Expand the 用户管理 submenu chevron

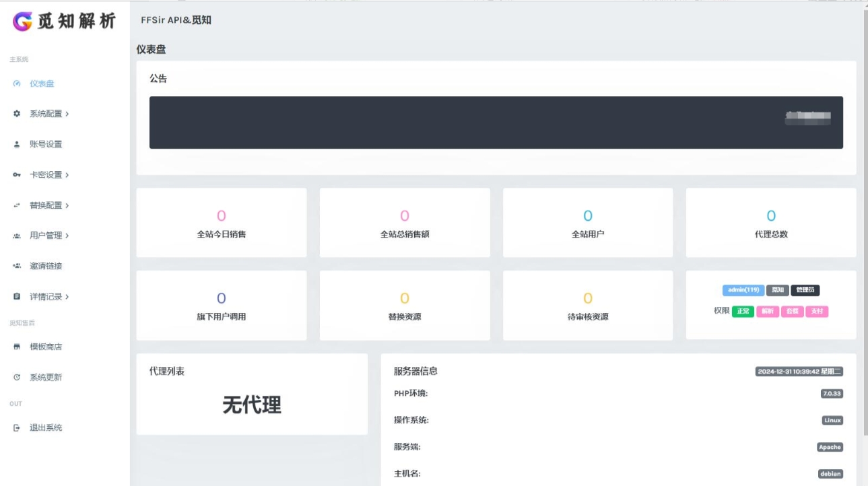(67, 236)
